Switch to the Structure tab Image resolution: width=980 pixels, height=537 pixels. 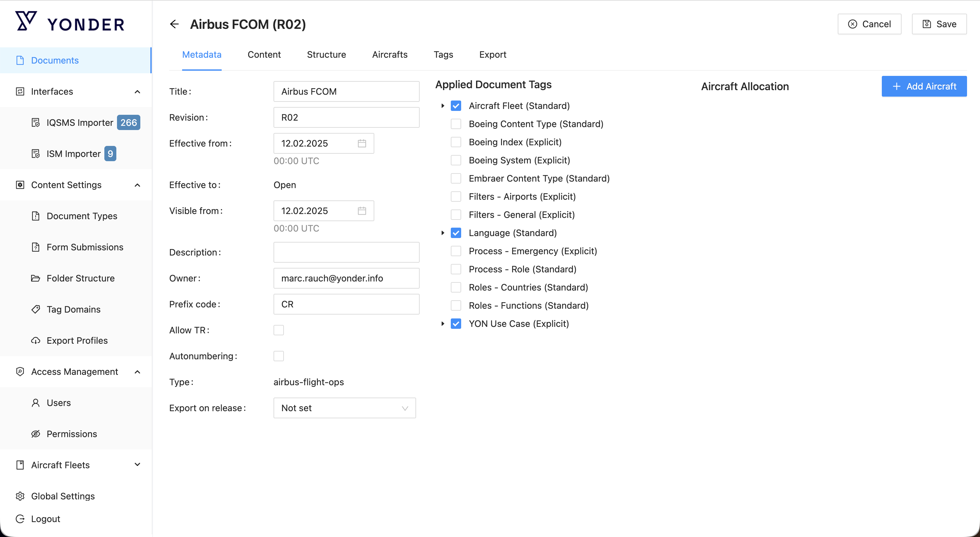[326, 55]
